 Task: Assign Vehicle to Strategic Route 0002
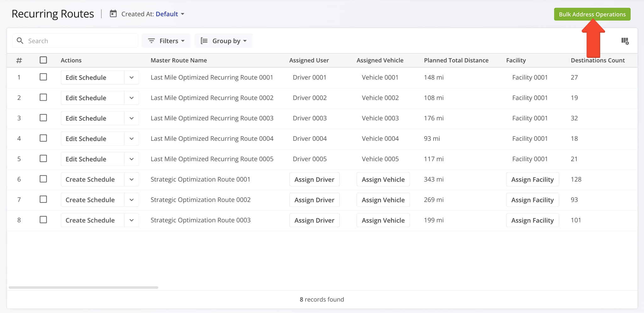pos(383,200)
